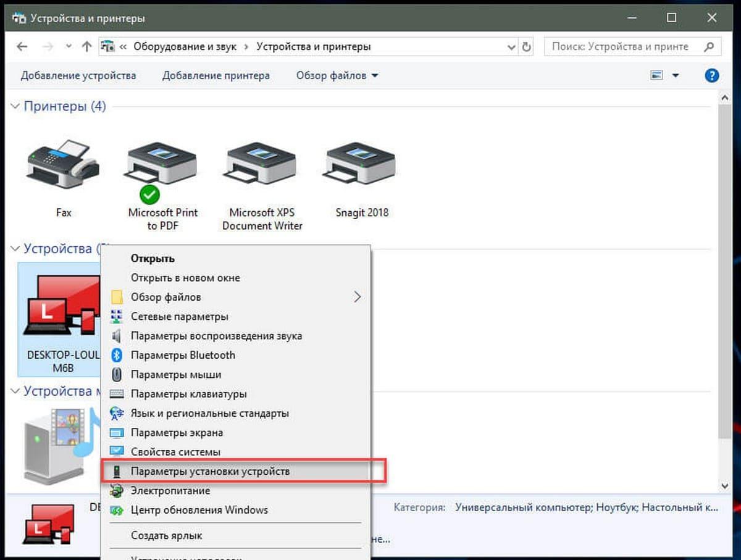The image size is (741, 560).
Task: Go up one folder level with the up arrow
Action: tap(87, 46)
